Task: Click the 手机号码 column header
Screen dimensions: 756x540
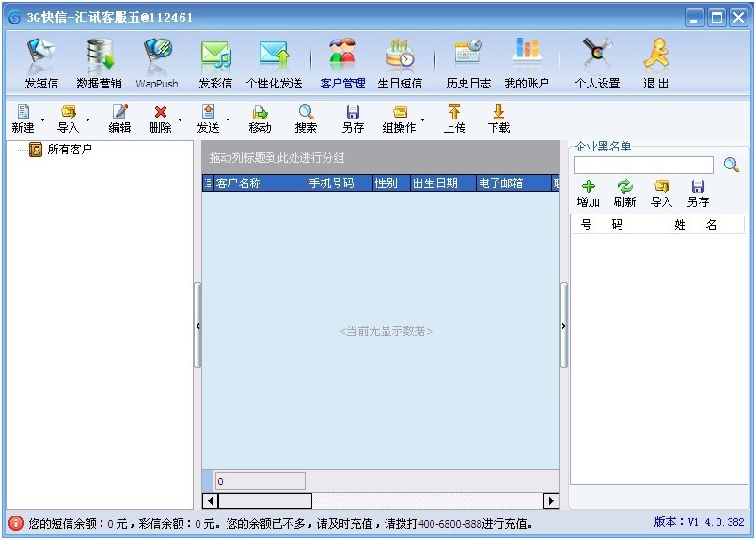Action: (339, 183)
